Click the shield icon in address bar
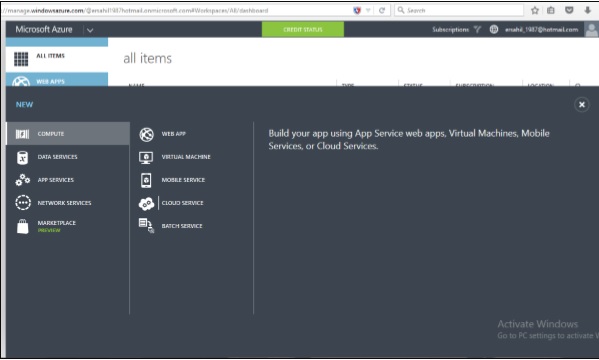 coord(357,10)
